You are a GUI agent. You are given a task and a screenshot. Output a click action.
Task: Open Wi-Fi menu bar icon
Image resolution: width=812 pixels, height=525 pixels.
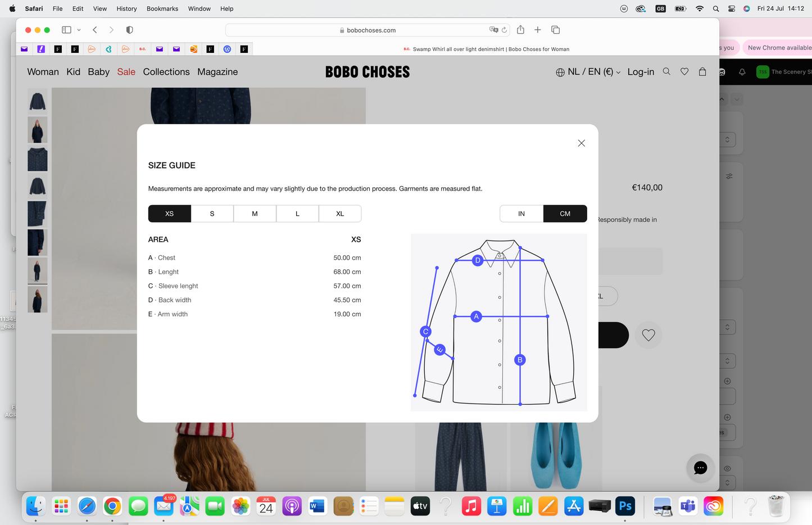click(700, 8)
